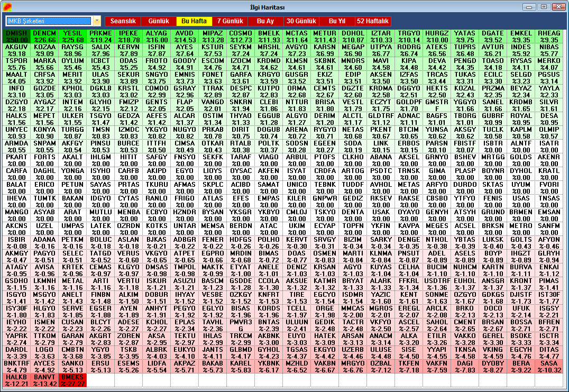Select the TCELL %-1.97 cell
The height and width of the screenshot is (392, 569).
[x=297, y=312]
